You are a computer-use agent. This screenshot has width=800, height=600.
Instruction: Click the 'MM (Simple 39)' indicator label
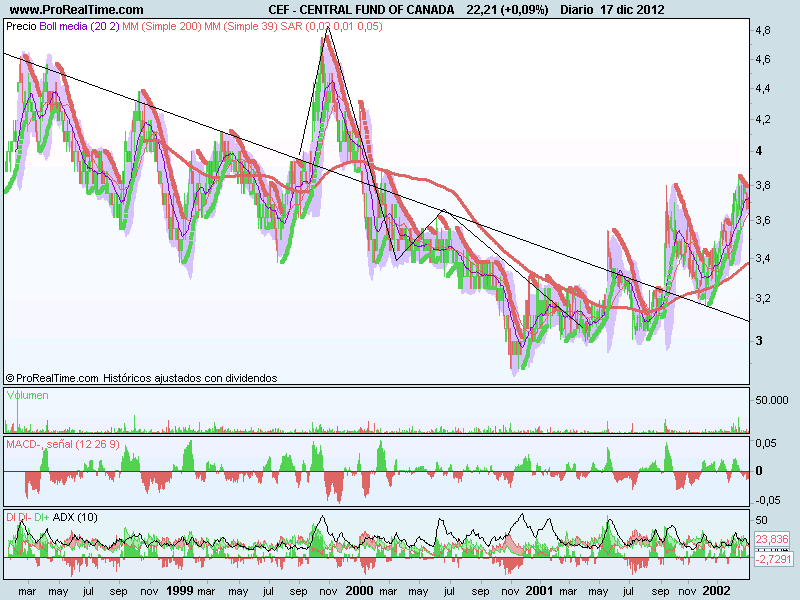coord(241,26)
